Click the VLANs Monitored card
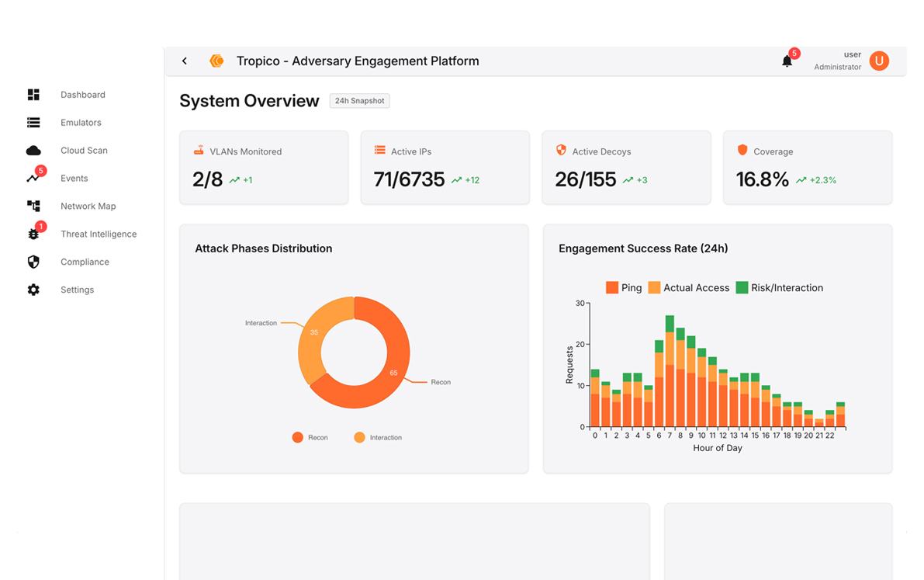Screen dimensions: 924x580 pyautogui.click(x=264, y=168)
